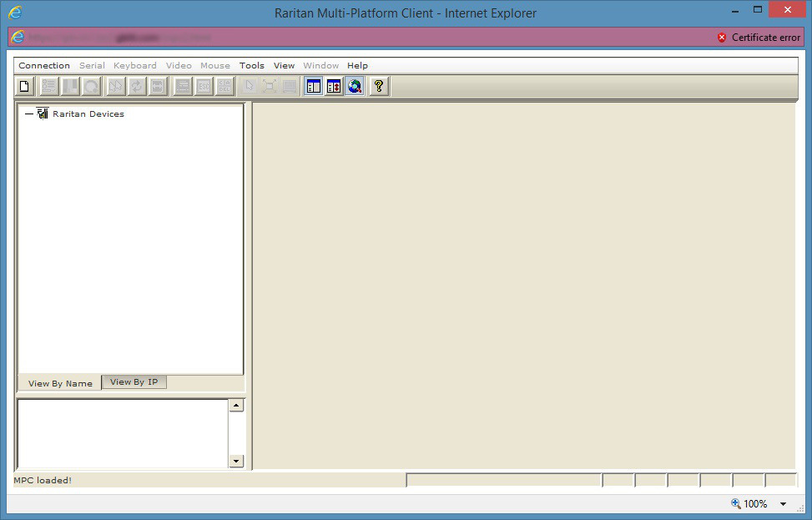
Task: Click the Synchronize Mouse double-cursor icon
Action: click(x=115, y=86)
